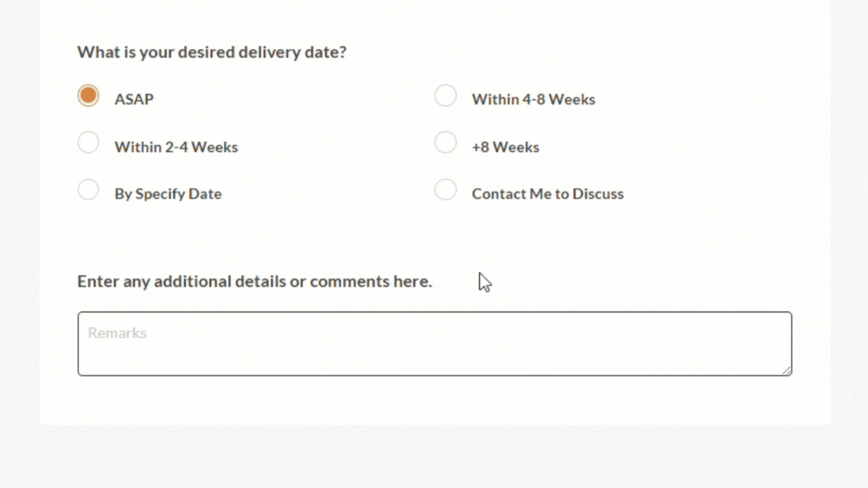
Task: Choose the Within 2-4 Weeks radio option
Action: point(88,143)
